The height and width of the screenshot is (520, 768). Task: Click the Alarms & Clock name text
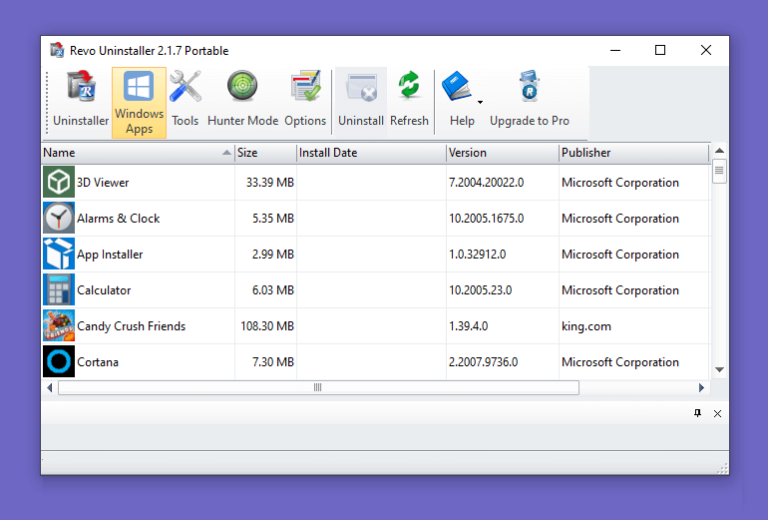(119, 218)
